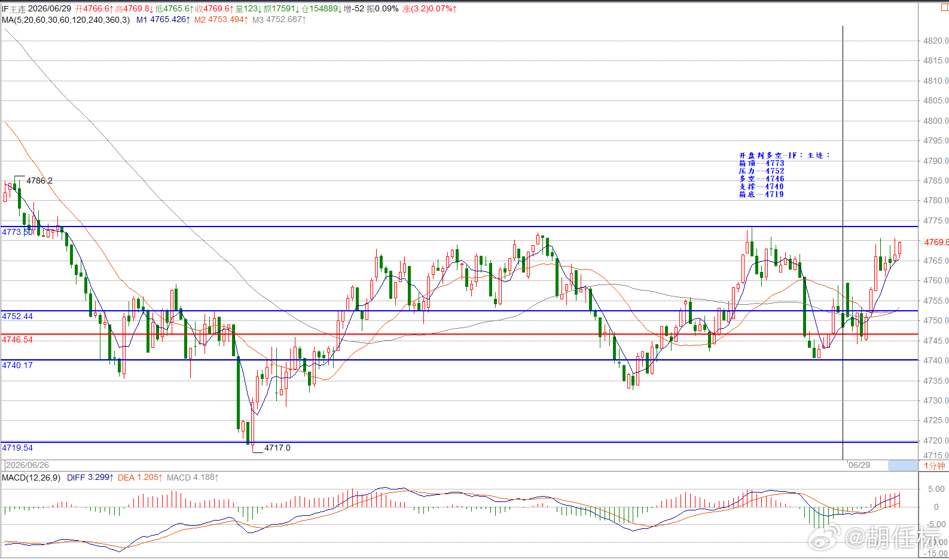Click the M1 4765.426 moving average label
This screenshot has height=560, width=949.
click(x=163, y=20)
